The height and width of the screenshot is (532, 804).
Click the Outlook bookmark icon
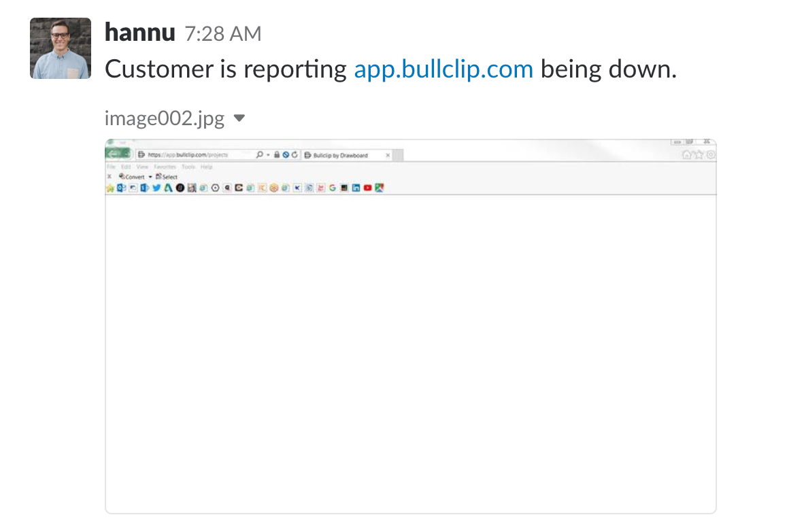[x=122, y=188]
